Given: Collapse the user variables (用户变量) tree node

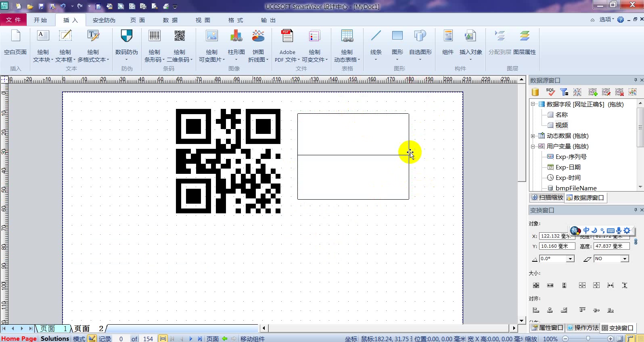Looking at the screenshot, I should pos(533,146).
